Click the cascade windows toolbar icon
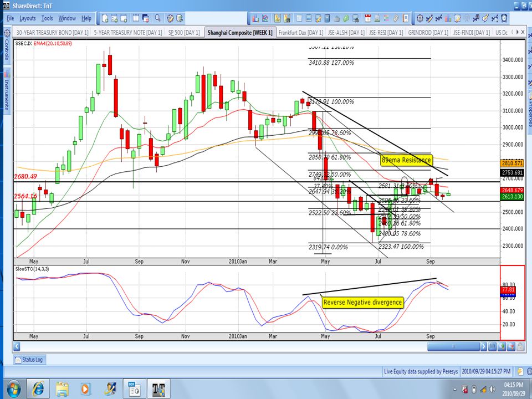 146,18
